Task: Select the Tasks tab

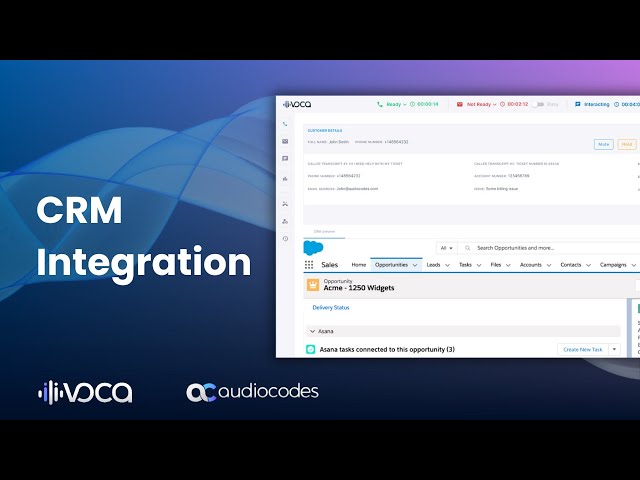Action: (465, 265)
